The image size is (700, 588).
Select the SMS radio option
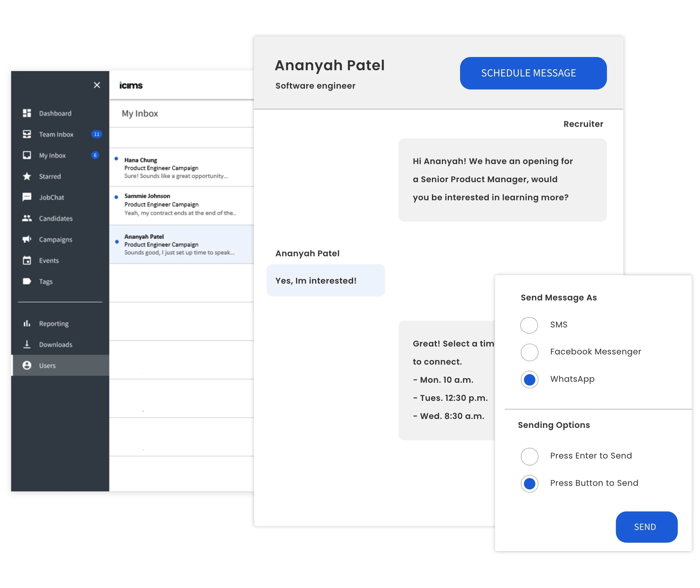(x=529, y=325)
